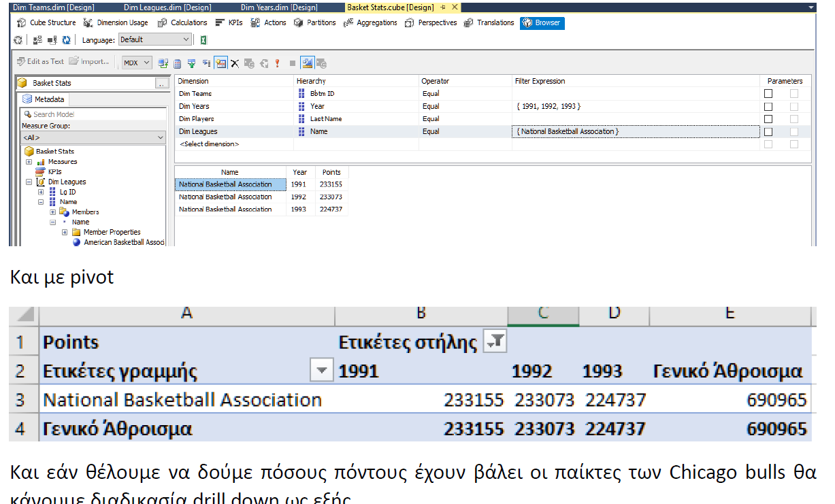
Task: Click the Basket Stats cube icon in the tree
Action: 29,151
